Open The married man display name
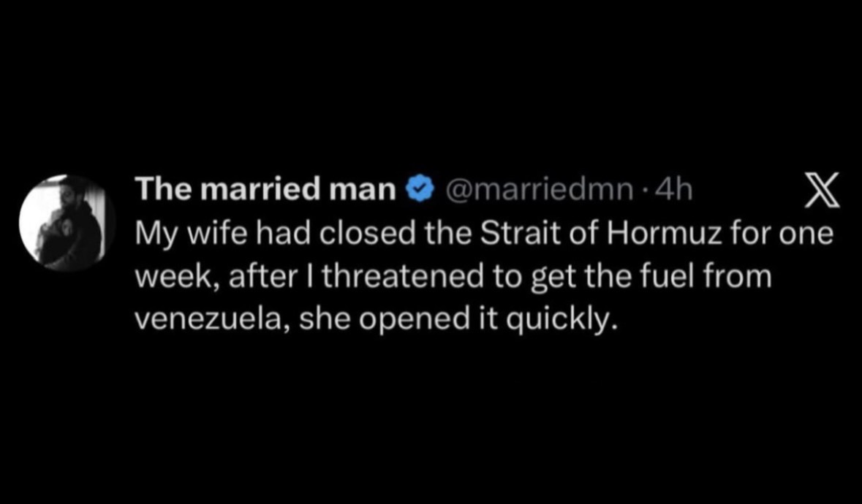862x504 pixels. pyautogui.click(x=266, y=190)
